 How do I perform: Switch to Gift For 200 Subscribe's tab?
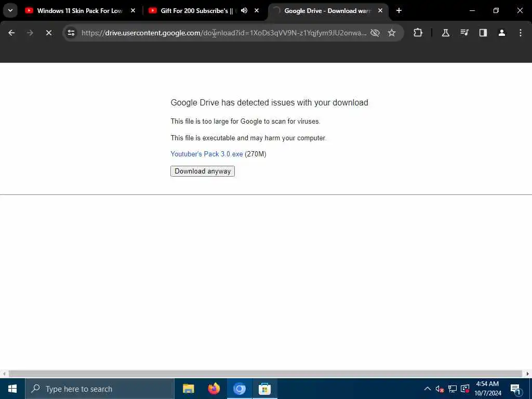(x=197, y=10)
